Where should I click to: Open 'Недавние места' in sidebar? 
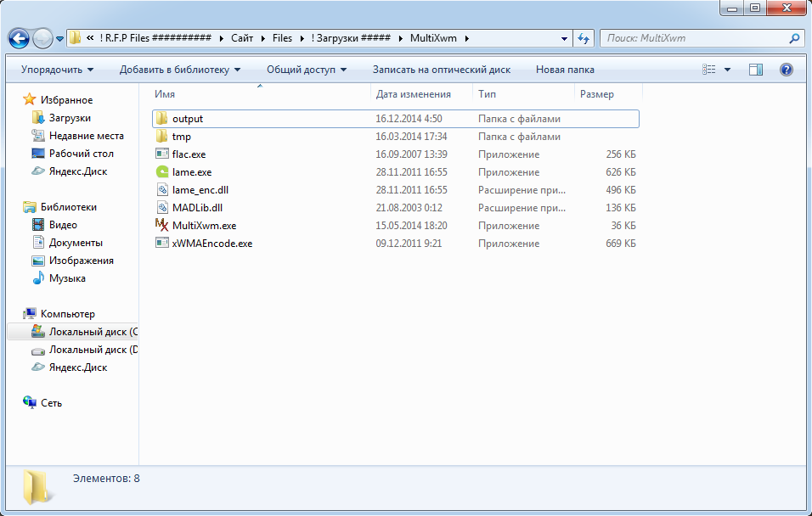(86, 136)
